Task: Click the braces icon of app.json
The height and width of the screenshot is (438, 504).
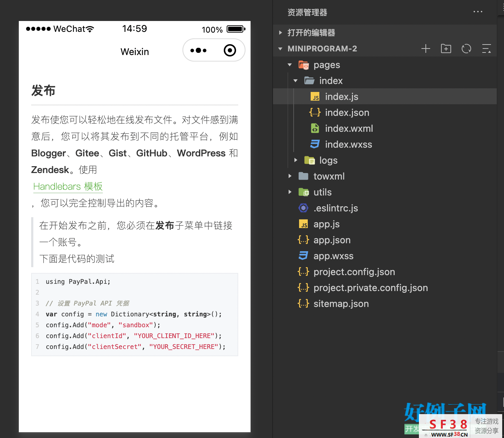Action: pyautogui.click(x=303, y=240)
